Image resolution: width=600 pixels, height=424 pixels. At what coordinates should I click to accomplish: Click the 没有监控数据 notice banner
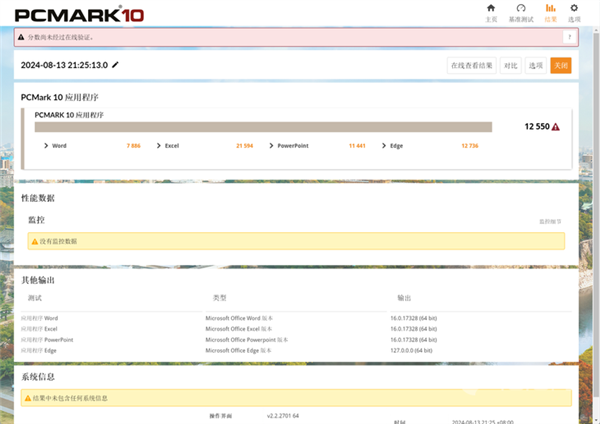294,241
